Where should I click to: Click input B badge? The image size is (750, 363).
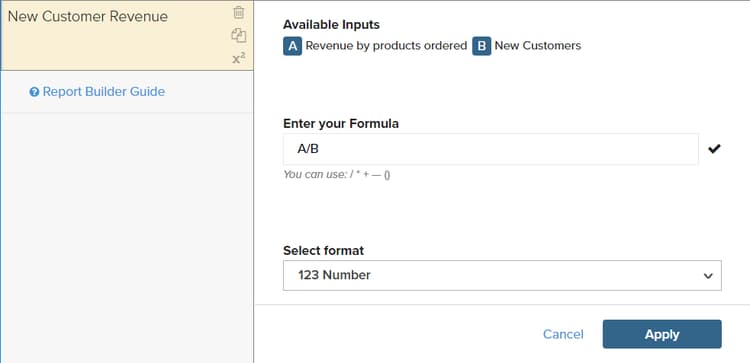(482, 46)
